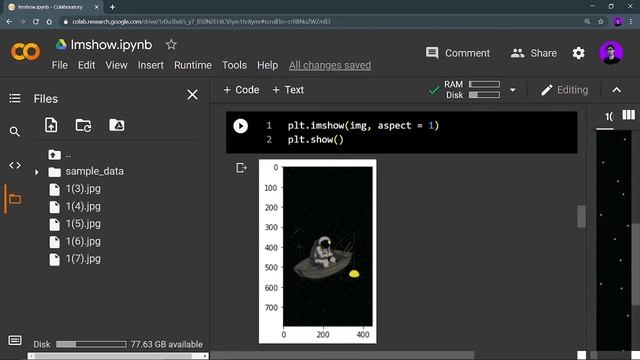Open the find and replace search icon
This screenshot has height=360, width=640.
coord(15,132)
